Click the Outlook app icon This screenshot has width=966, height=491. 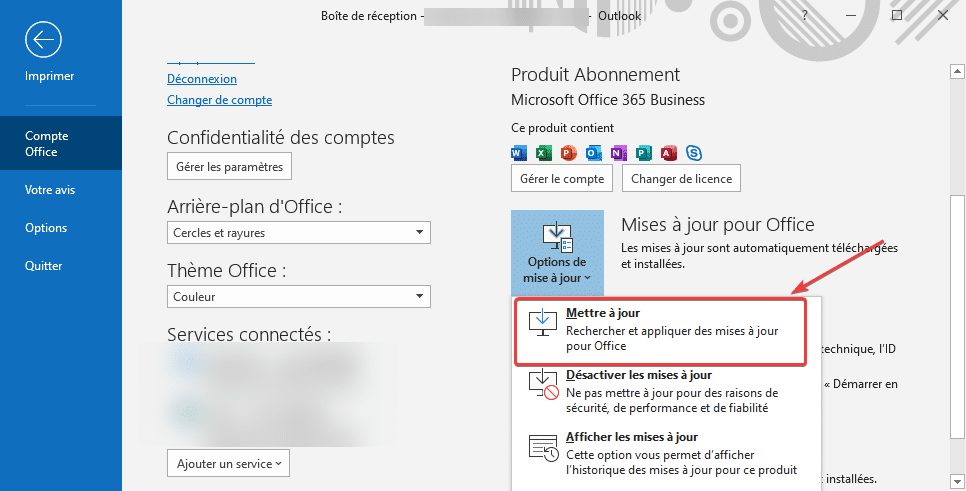click(594, 153)
